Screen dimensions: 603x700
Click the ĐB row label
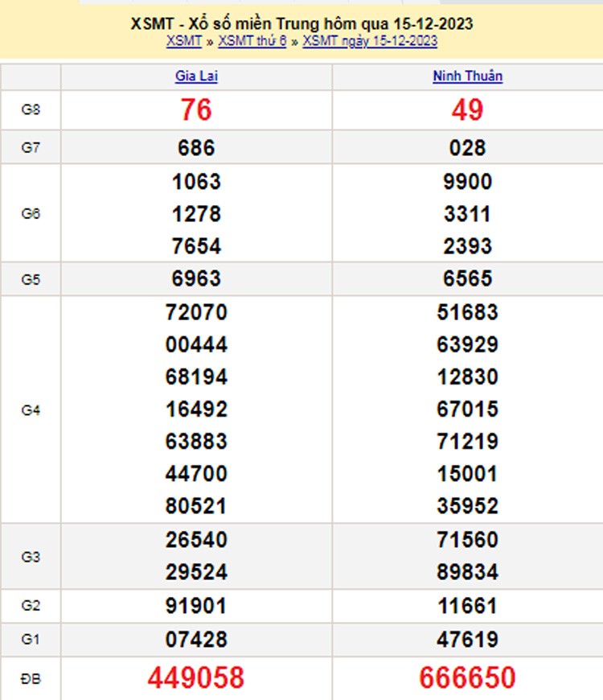31,678
